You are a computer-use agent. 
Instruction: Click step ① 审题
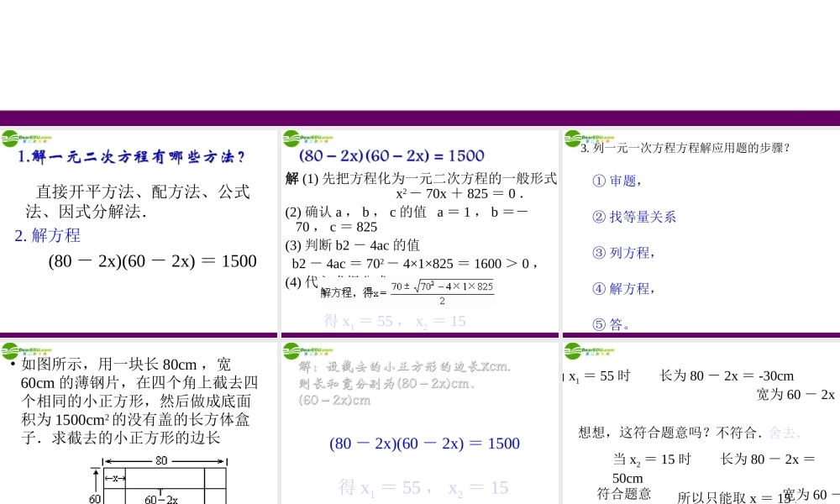pos(617,181)
